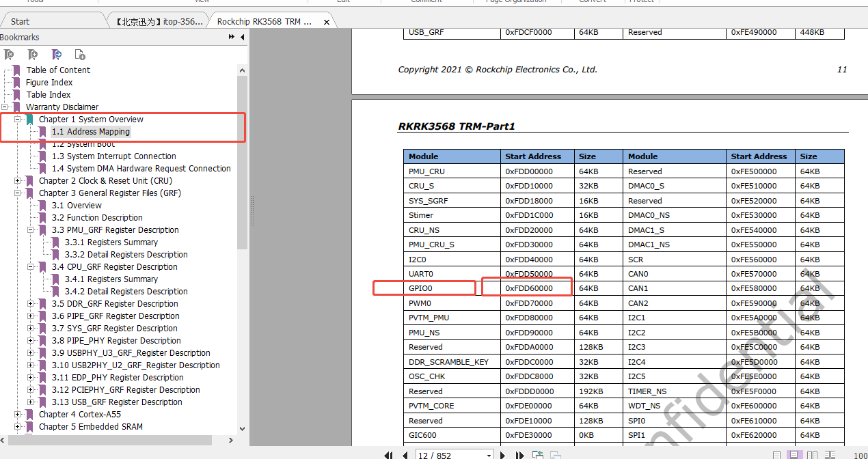
Task: Click the previous view icon
Action: click(x=538, y=455)
